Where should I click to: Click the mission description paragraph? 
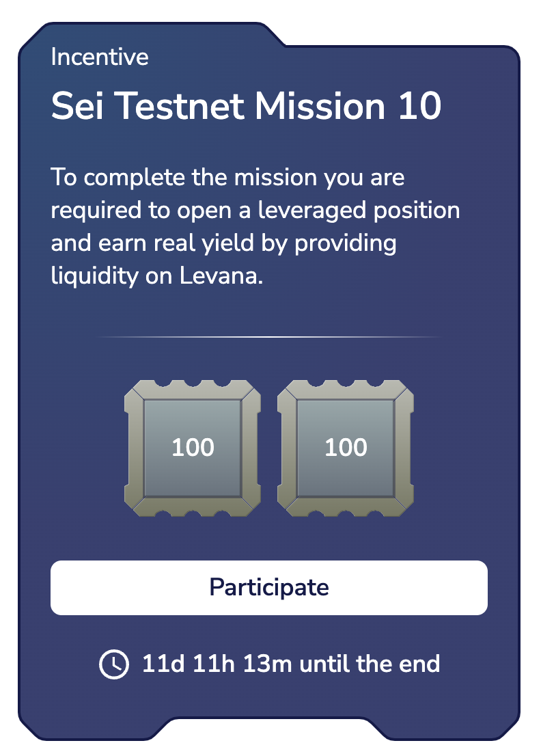pyautogui.click(x=255, y=227)
